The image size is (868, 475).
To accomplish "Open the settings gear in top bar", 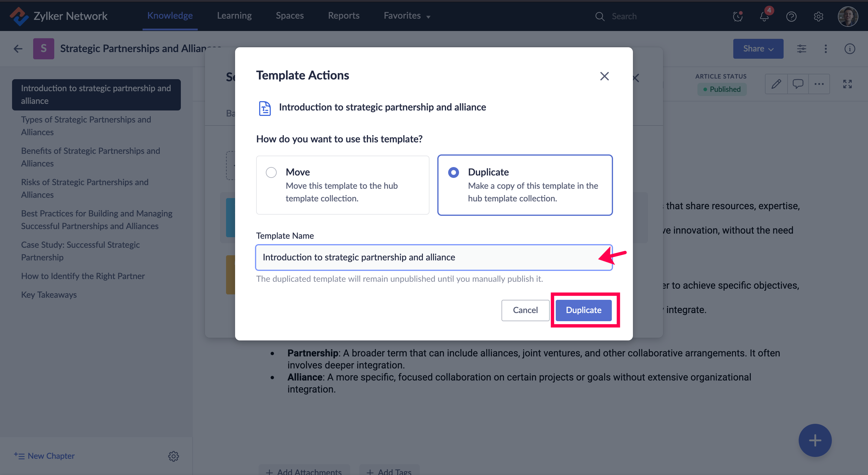I will tap(818, 16).
